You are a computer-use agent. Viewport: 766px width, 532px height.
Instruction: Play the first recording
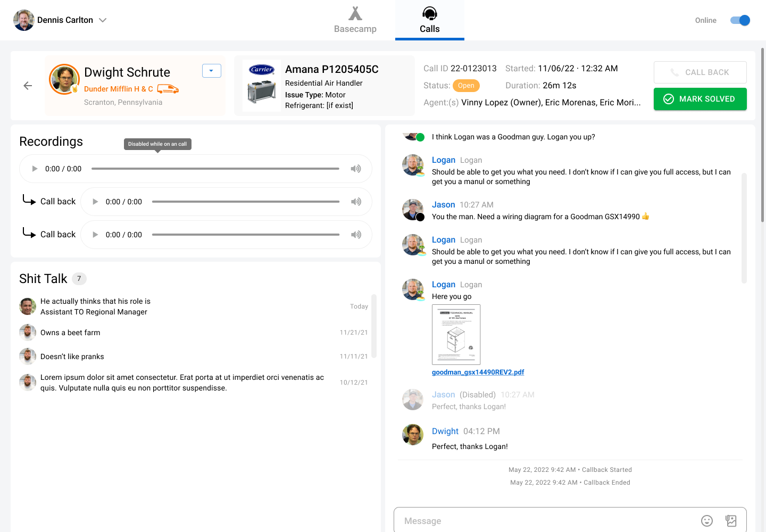(35, 169)
